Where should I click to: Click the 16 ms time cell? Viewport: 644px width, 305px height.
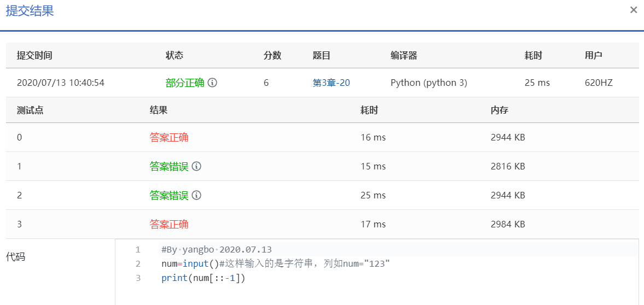point(373,138)
